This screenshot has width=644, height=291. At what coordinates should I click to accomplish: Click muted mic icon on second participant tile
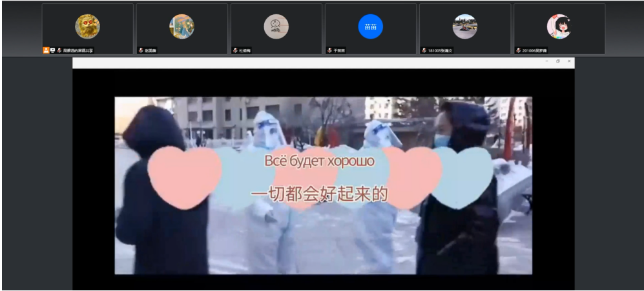(x=141, y=50)
